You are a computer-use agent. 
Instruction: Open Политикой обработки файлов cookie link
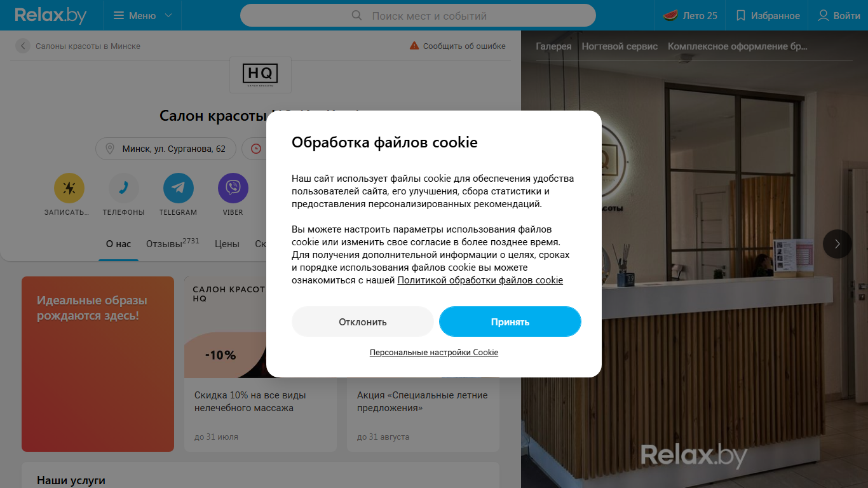tap(480, 280)
